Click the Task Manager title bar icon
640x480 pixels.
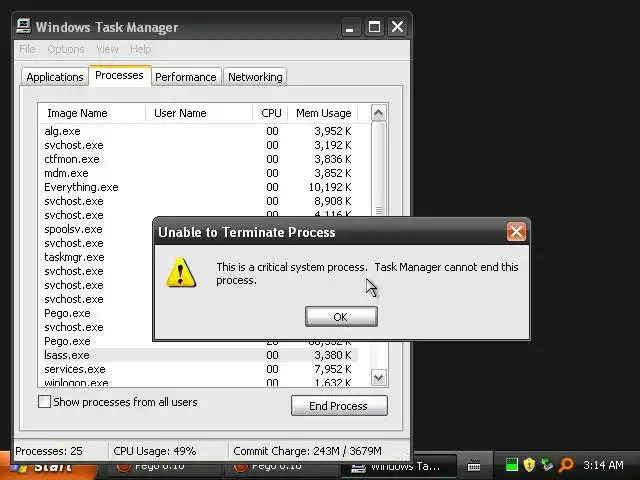pyautogui.click(x=24, y=26)
